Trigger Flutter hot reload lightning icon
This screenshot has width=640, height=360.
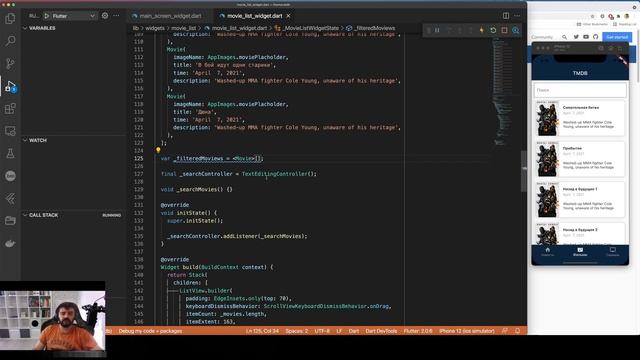[482, 30]
